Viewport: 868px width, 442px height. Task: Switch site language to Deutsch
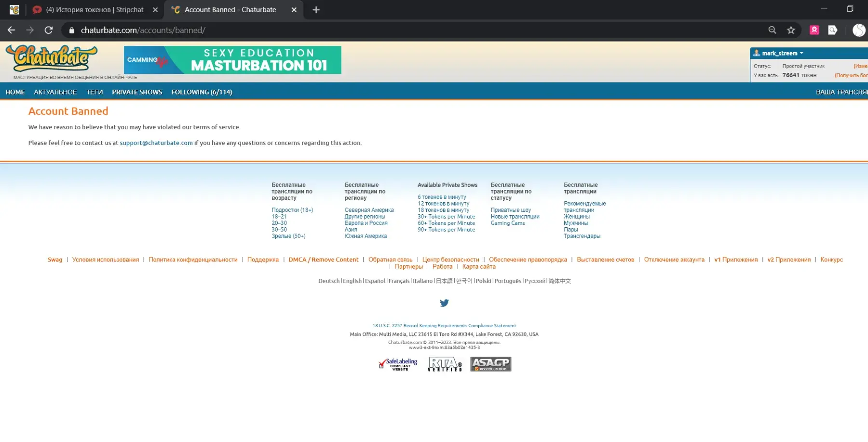(x=329, y=281)
